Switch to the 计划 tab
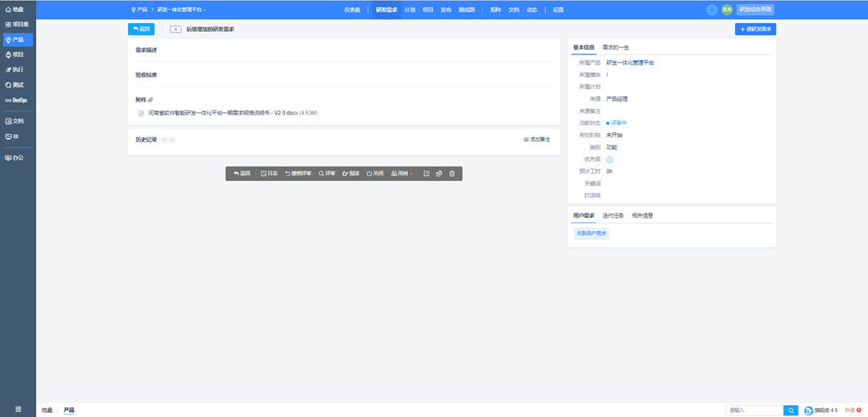The image size is (868, 417). (410, 10)
